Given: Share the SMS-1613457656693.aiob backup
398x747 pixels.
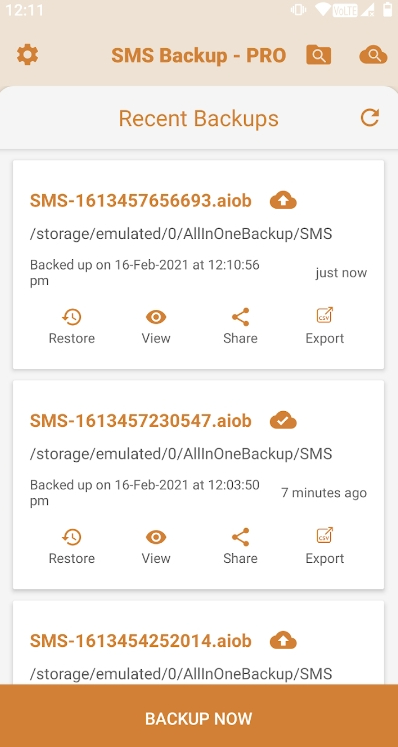Looking at the screenshot, I should tap(240, 326).
